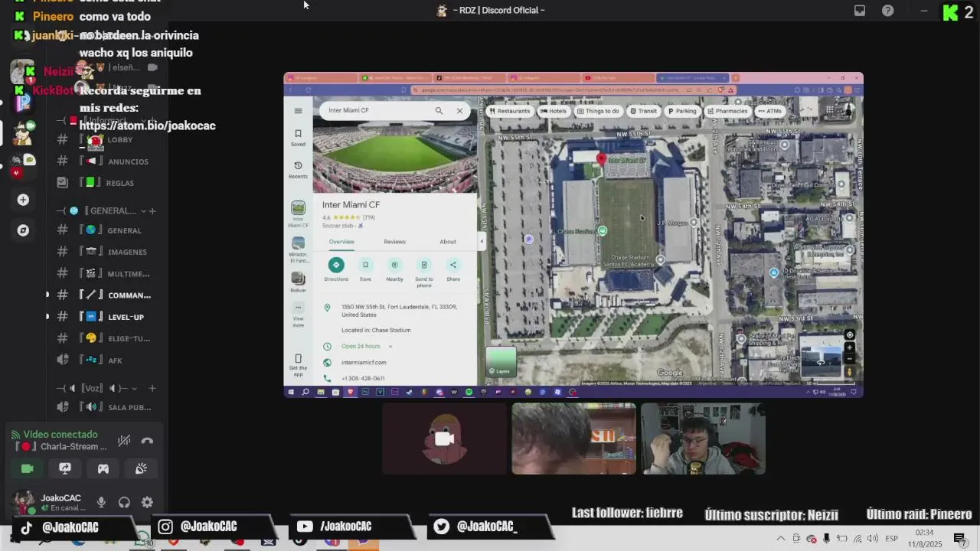
Task: Open the LOBBY text channel
Action: pos(107,140)
